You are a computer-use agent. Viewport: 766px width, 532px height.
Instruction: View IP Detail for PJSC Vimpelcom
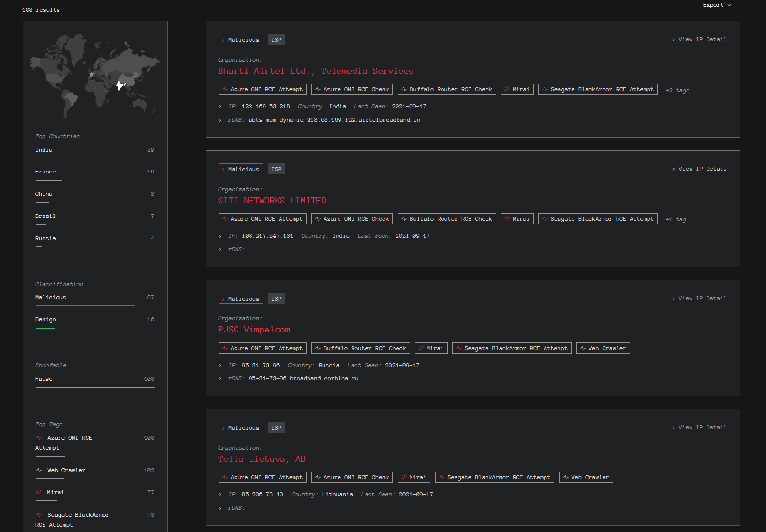[699, 299]
